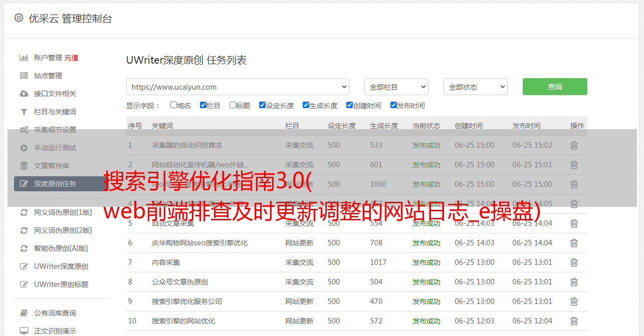Click the 智能伪原创[AI版] refresh icon

click(x=24, y=248)
